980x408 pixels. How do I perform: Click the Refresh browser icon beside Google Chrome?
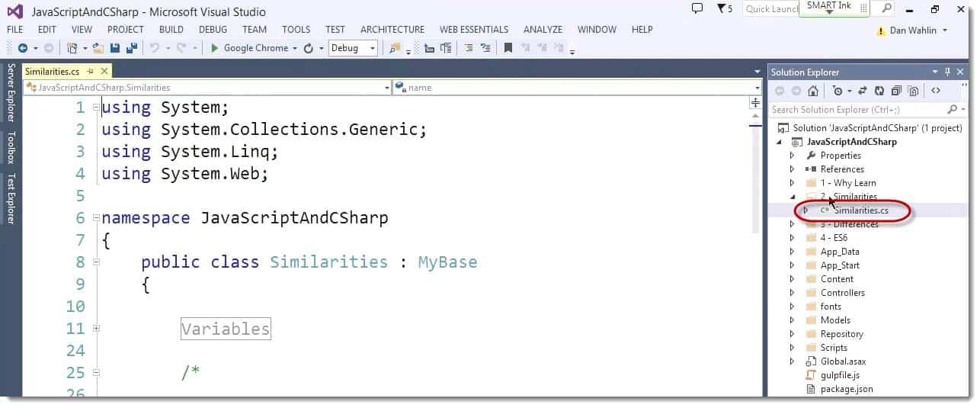pyautogui.click(x=309, y=48)
